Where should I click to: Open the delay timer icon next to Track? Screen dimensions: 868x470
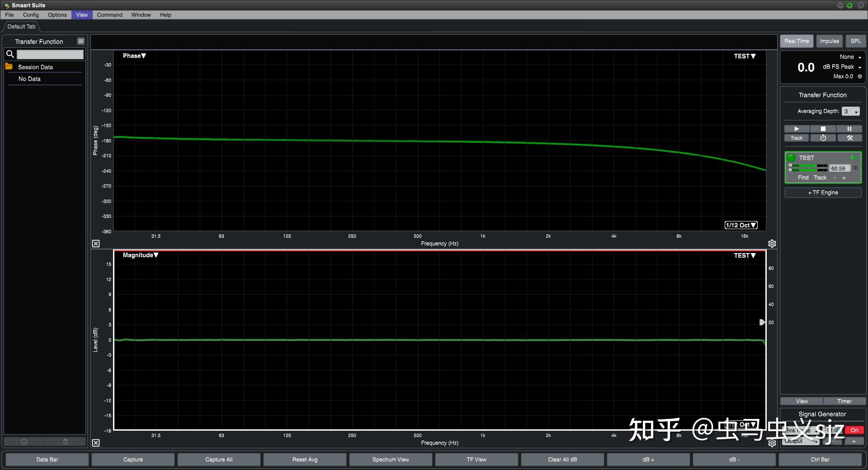[x=823, y=138]
